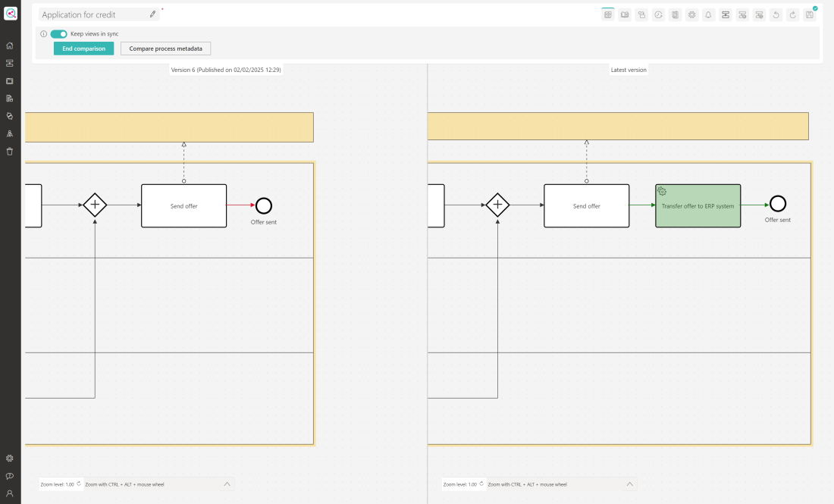Collapse the right diagram's zoom panel chevron
The height and width of the screenshot is (504, 834).
(x=629, y=484)
